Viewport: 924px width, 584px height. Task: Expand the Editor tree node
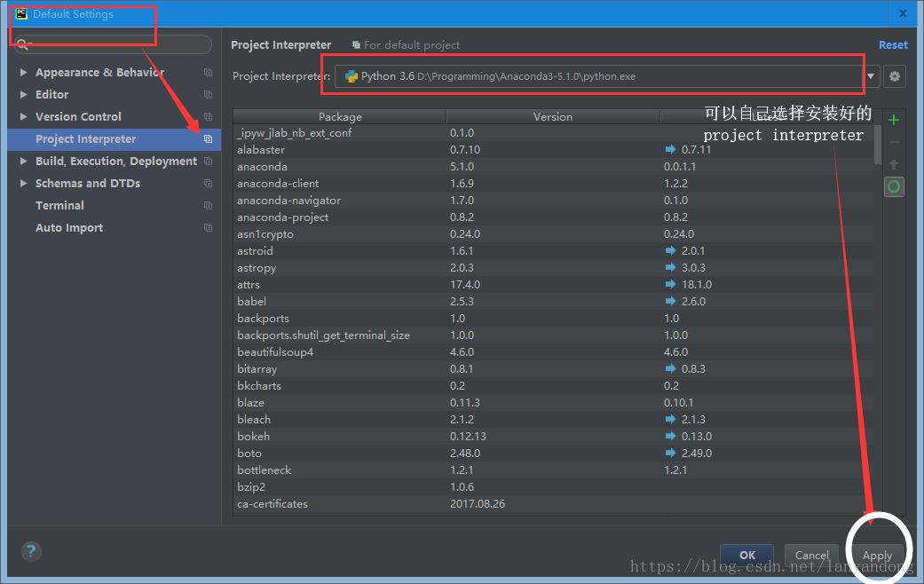[x=24, y=94]
